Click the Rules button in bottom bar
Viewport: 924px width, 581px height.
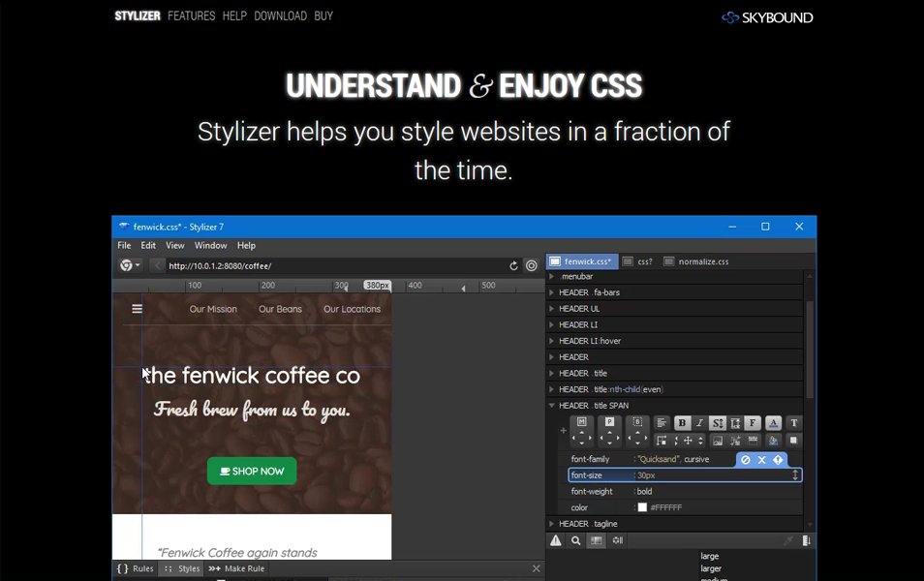[x=135, y=568]
